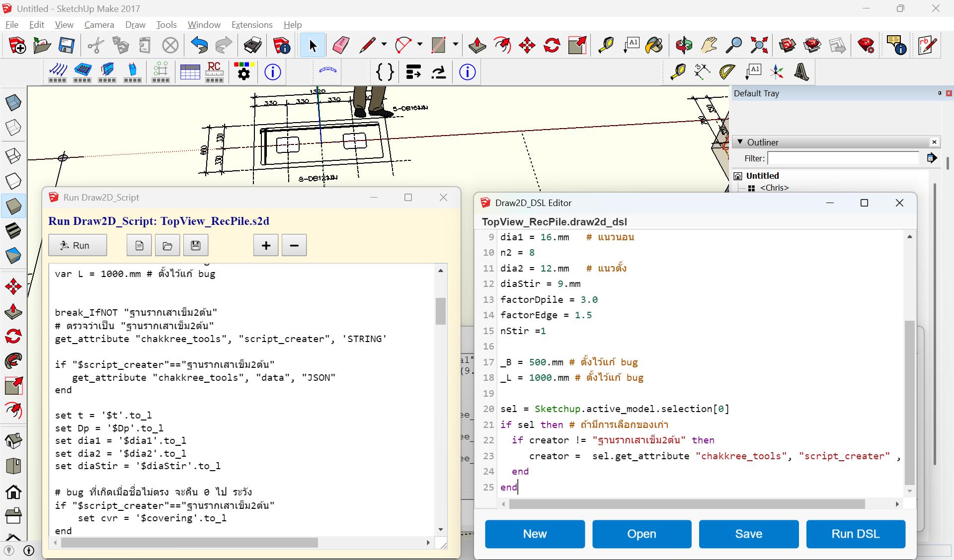This screenshot has width=954, height=560.
Task: Click the Undo arrow icon
Action: pos(199,46)
